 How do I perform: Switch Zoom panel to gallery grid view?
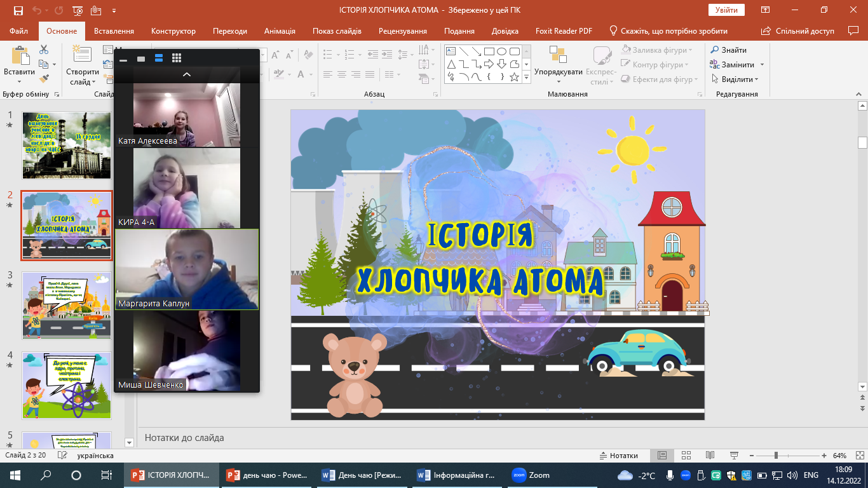[x=177, y=58]
